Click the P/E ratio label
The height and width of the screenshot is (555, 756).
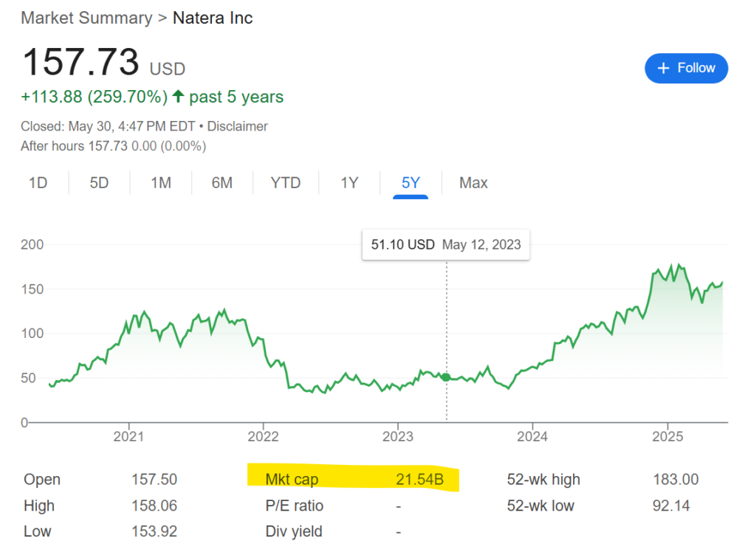[294, 506]
